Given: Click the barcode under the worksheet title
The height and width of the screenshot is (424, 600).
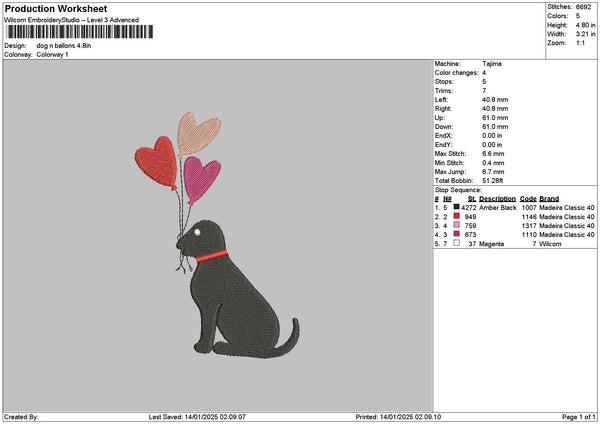Looking at the screenshot, I should click(x=79, y=32).
